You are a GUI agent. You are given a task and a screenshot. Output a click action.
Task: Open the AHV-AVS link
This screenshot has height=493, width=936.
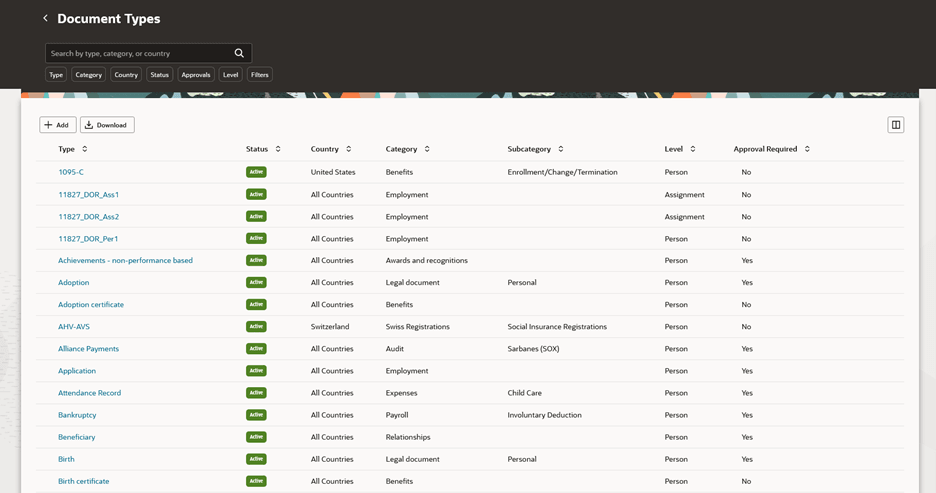point(74,326)
